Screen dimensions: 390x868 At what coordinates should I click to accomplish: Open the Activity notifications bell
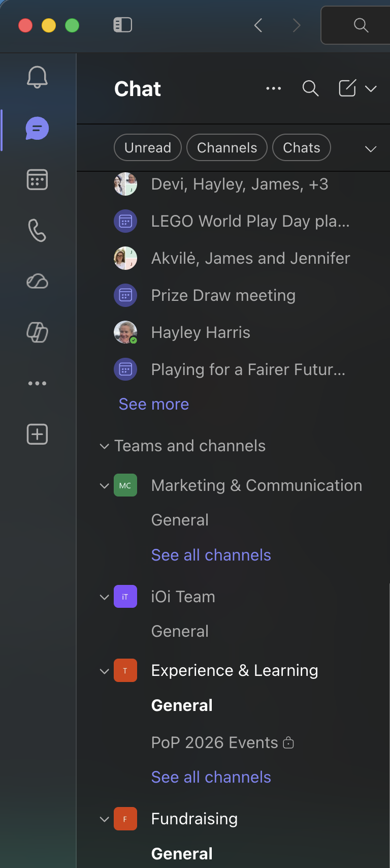pos(37,77)
